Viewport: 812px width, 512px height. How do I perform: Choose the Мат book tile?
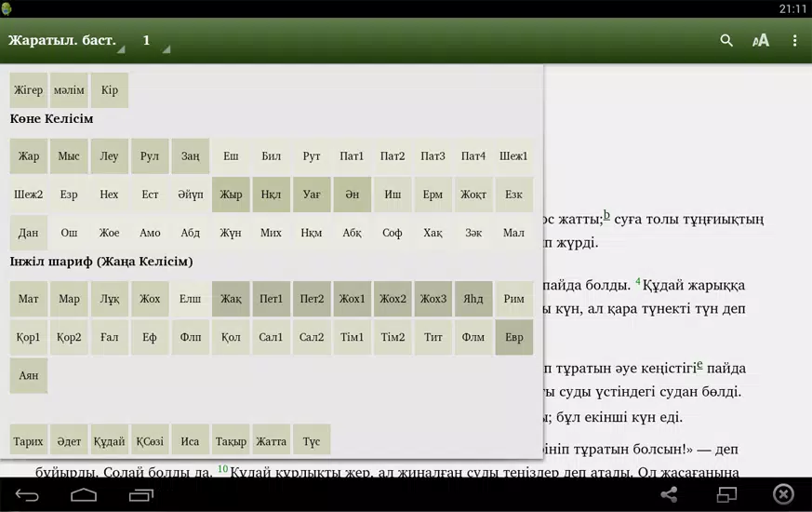click(29, 299)
